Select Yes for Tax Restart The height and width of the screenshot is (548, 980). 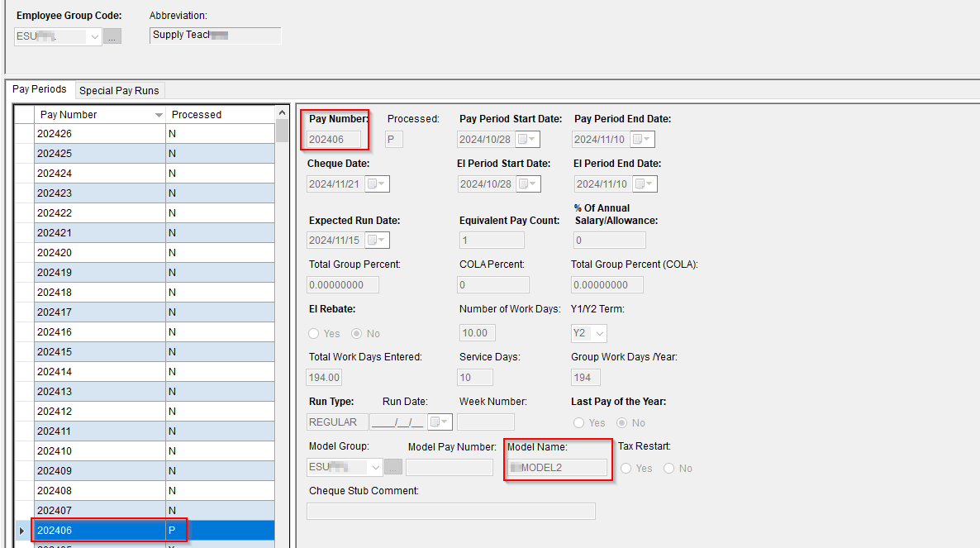point(626,469)
